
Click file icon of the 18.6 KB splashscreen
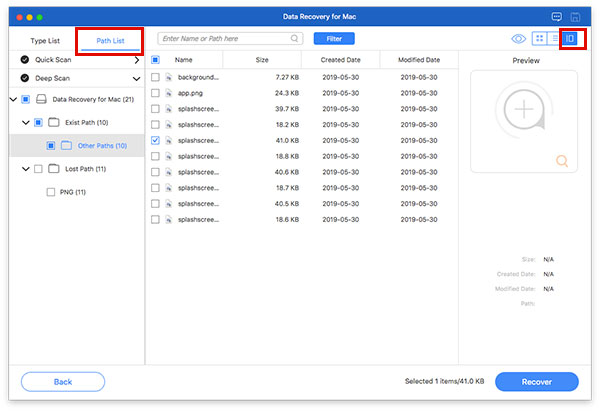click(x=168, y=220)
